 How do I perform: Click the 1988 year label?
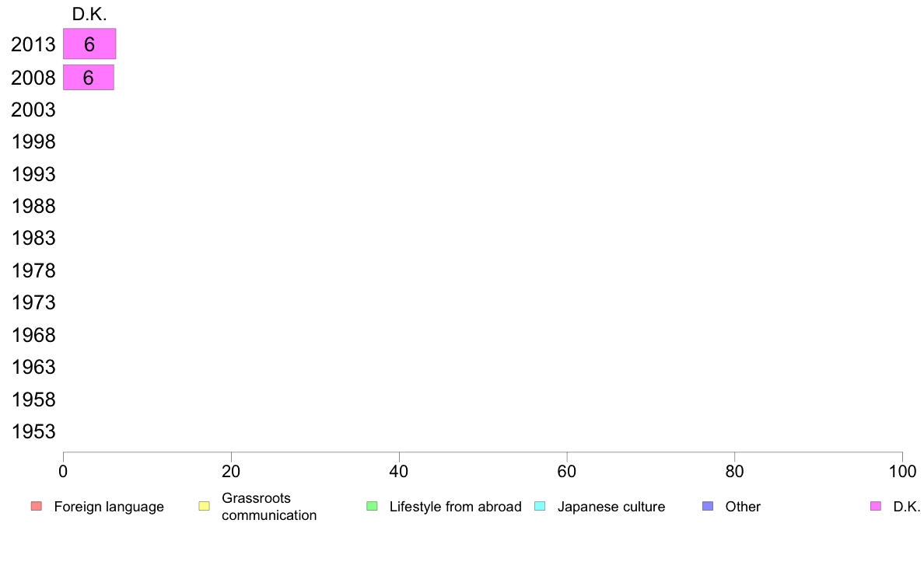click(x=33, y=206)
